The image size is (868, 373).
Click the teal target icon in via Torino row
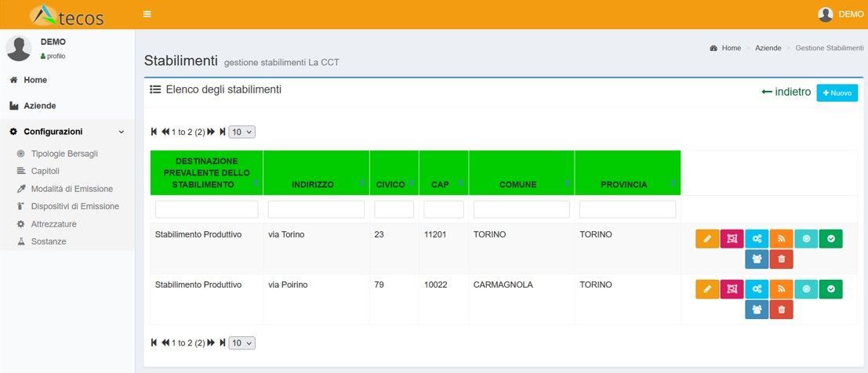806,239
